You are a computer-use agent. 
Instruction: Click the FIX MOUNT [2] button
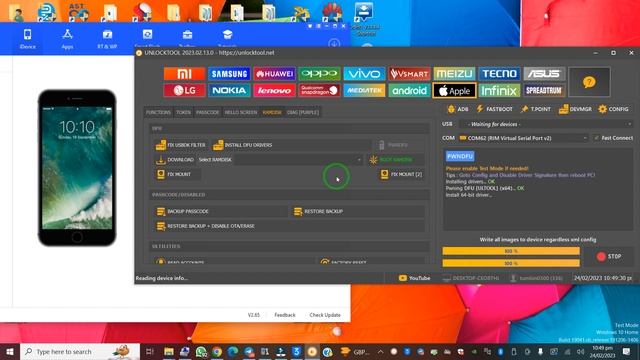click(401, 174)
